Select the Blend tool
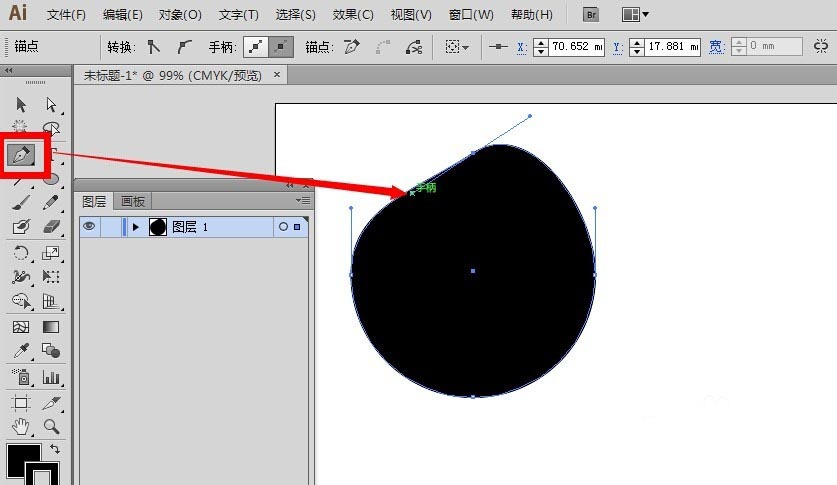 tap(51, 351)
